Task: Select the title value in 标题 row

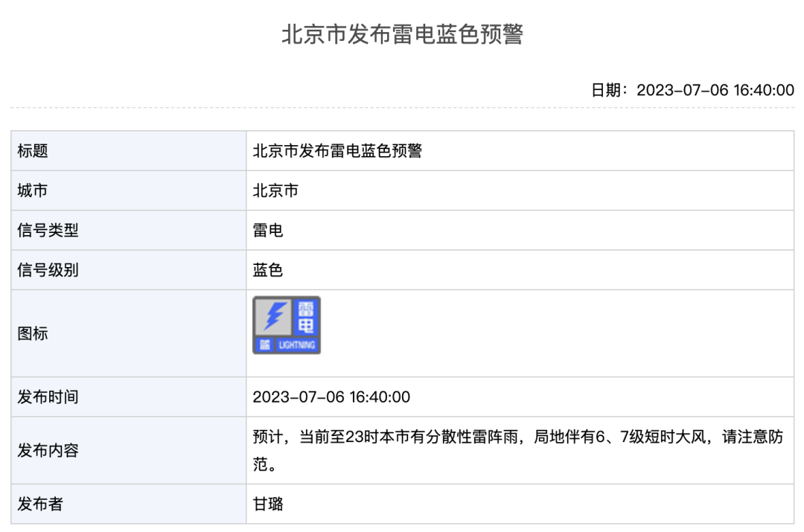Action: coord(337,151)
